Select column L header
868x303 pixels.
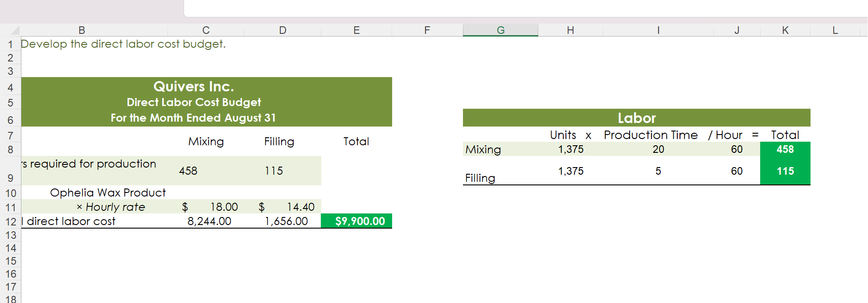(x=835, y=30)
